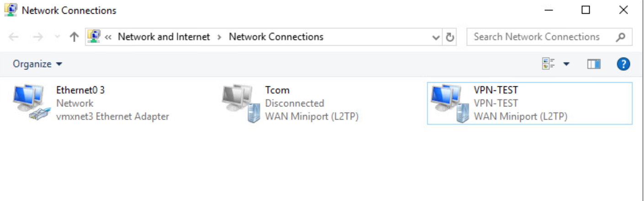
Task: Select the VPN-TEST connection icon
Action: (x=448, y=103)
